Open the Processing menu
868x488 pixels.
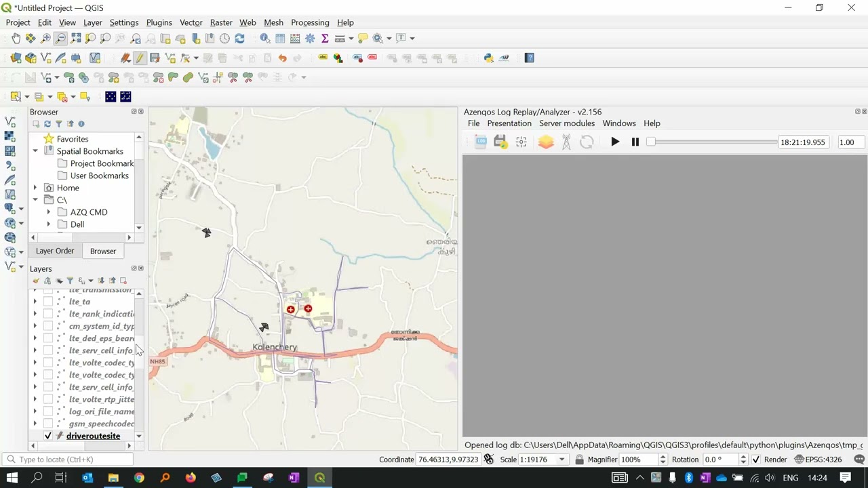pyautogui.click(x=310, y=22)
